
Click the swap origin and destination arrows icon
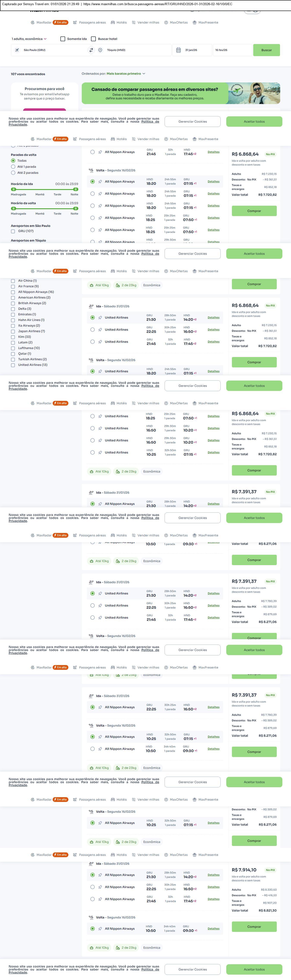91,50
